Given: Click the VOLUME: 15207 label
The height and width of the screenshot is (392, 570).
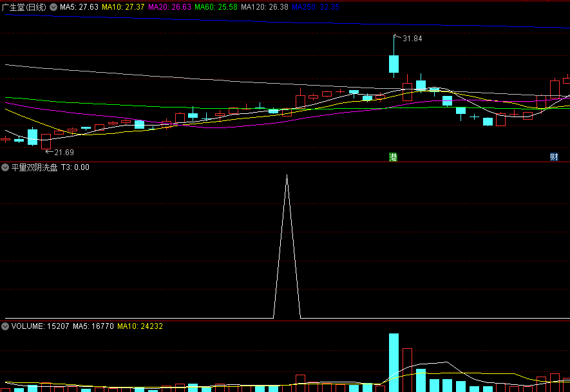Looking at the screenshot, I should 40,326.
